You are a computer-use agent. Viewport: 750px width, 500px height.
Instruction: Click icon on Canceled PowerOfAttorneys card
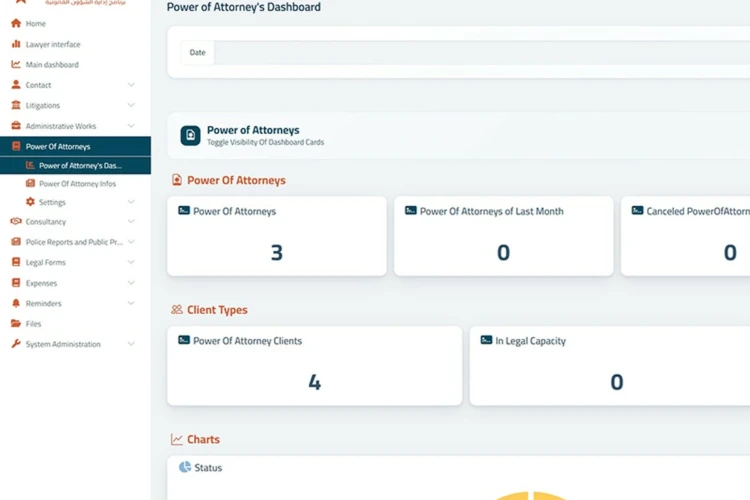(638, 211)
